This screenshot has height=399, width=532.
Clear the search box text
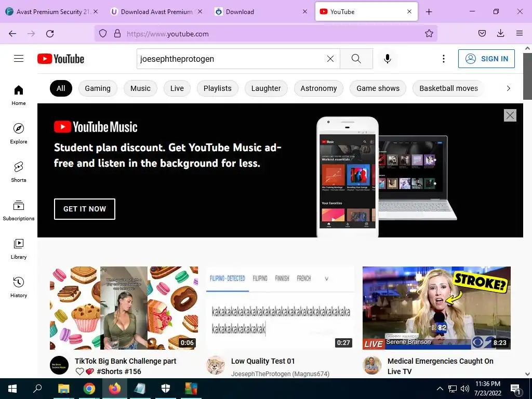tap(330, 59)
